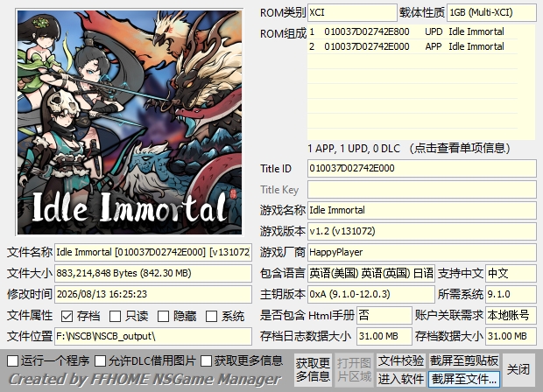Click the 关闭 button

[x=518, y=370]
